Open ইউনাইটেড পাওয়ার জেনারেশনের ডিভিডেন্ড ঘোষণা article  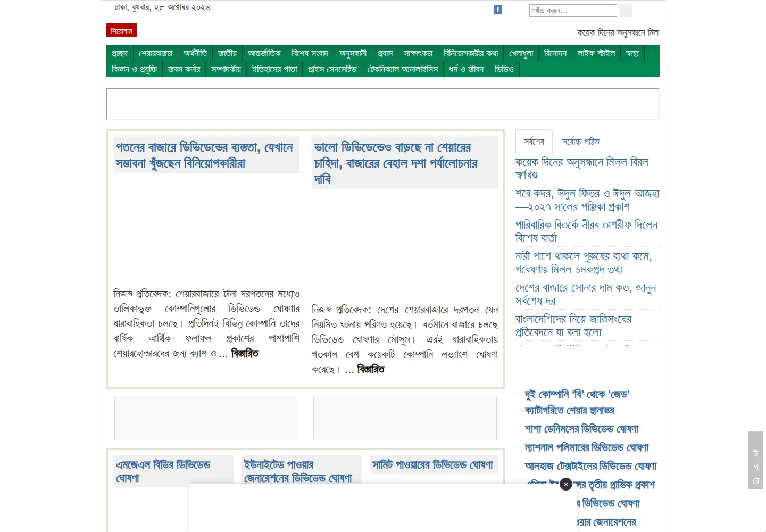298,471
